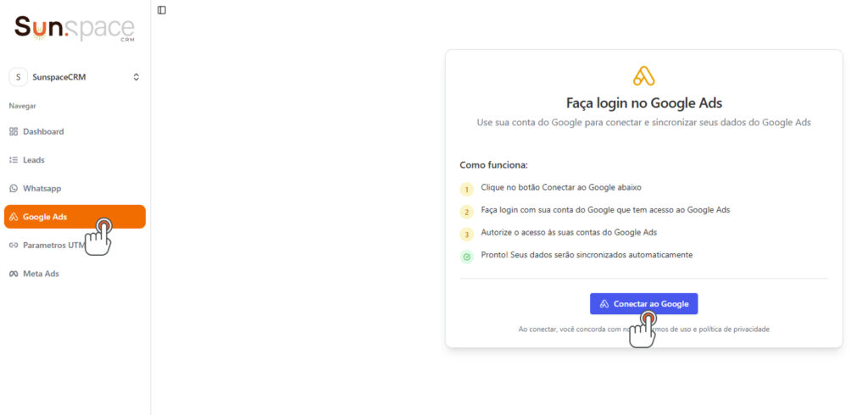Screen dimensions: 868x415
Task: Expand the SunspaceCRM workspace chevron
Action: (x=136, y=77)
